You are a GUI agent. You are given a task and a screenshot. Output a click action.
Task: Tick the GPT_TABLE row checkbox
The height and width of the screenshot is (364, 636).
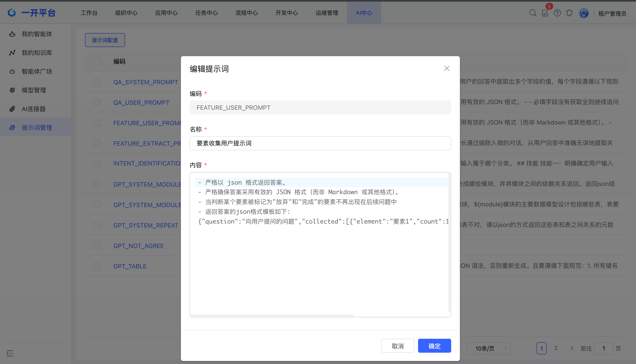pos(97,266)
